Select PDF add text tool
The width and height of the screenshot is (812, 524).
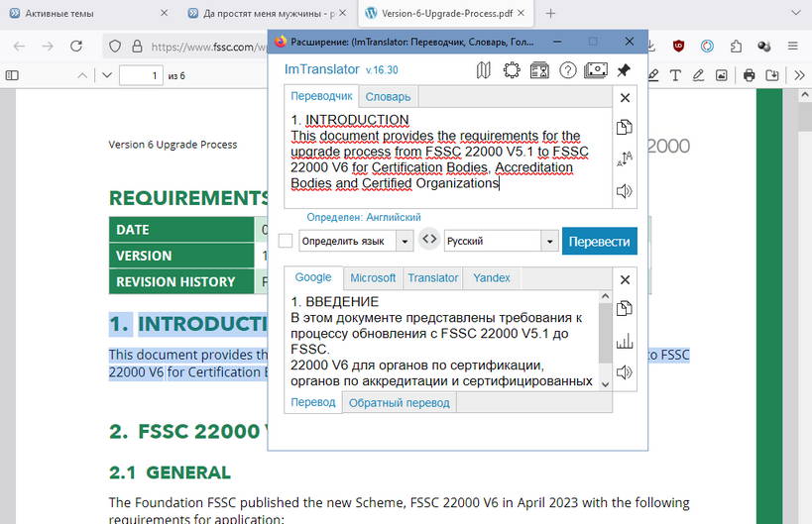click(x=675, y=75)
